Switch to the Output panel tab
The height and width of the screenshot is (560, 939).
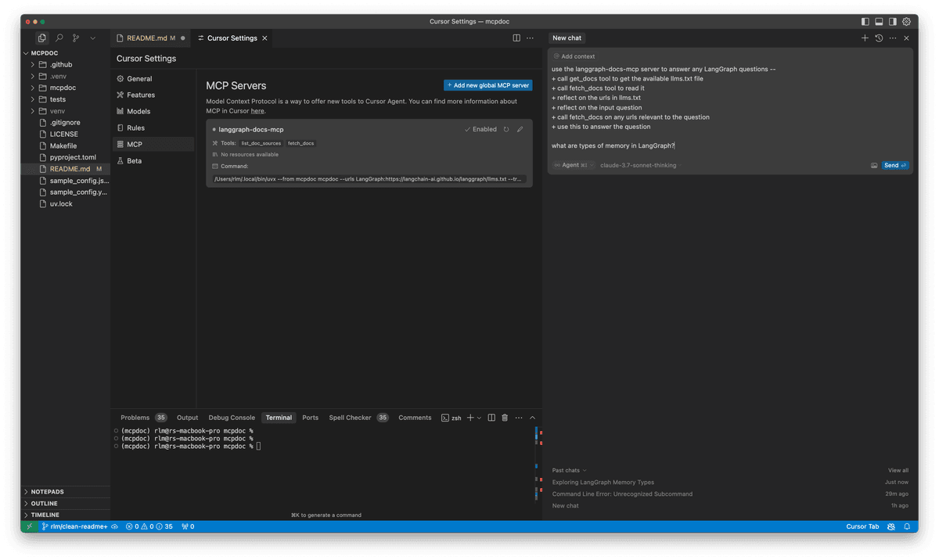[188, 418]
